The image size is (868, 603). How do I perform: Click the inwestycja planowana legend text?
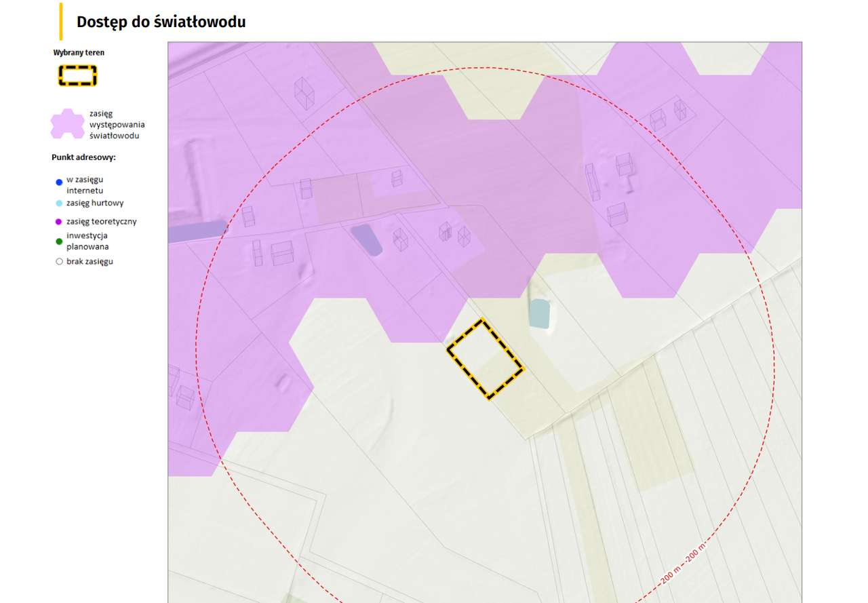88,242
